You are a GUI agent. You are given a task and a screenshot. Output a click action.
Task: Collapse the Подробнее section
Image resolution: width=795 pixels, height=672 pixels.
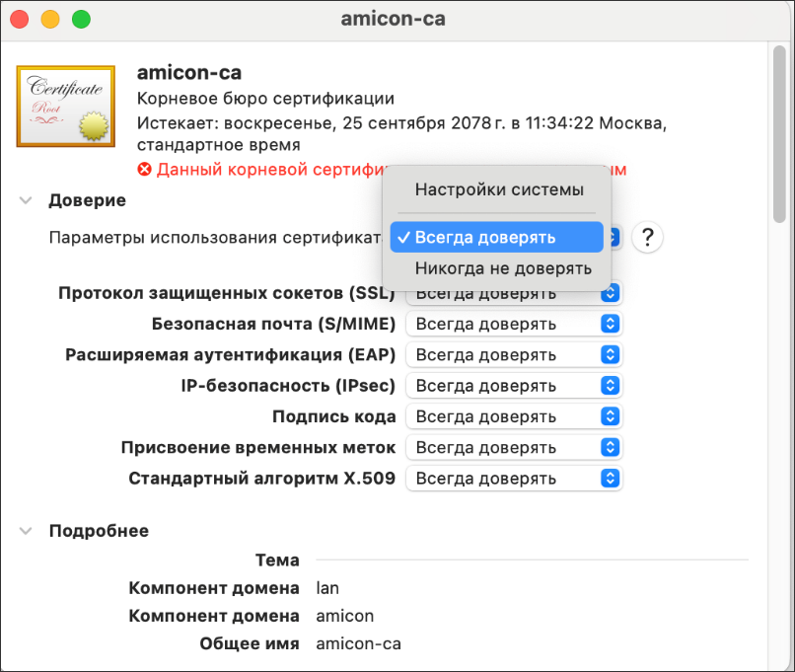[25, 531]
